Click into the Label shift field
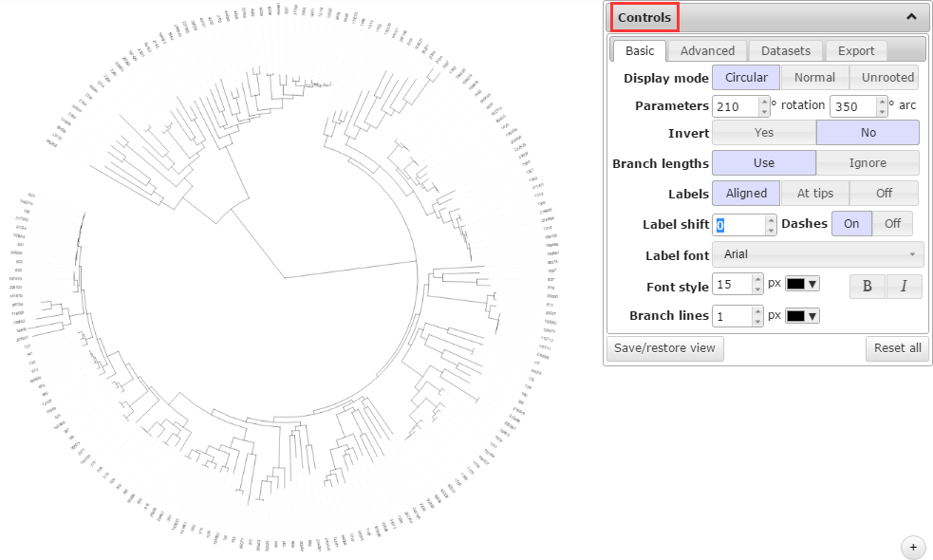Image resolution: width=933 pixels, height=560 pixels. click(737, 225)
